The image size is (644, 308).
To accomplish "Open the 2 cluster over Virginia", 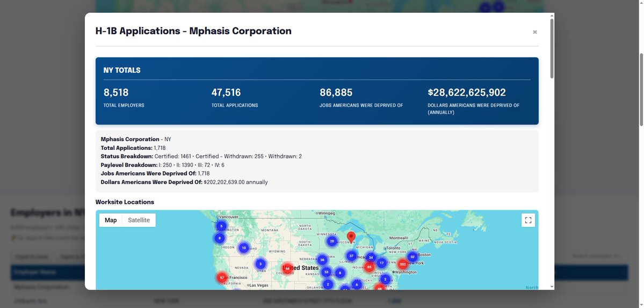I will (x=385, y=280).
